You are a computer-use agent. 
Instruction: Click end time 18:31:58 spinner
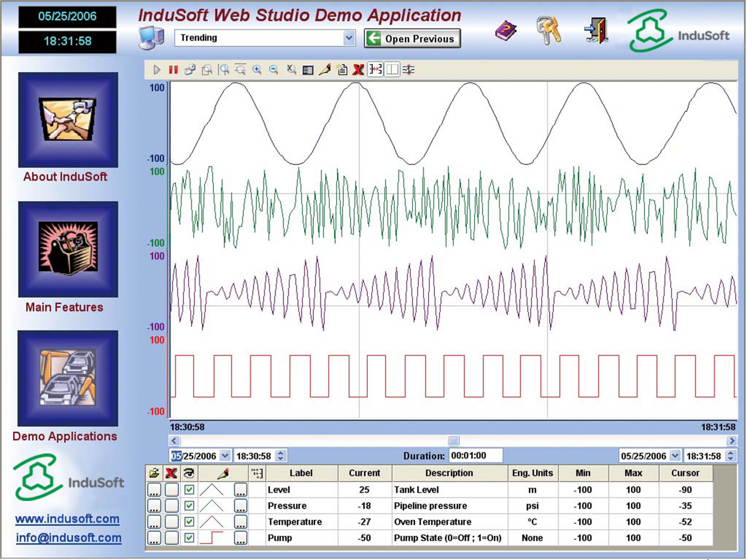click(x=730, y=456)
